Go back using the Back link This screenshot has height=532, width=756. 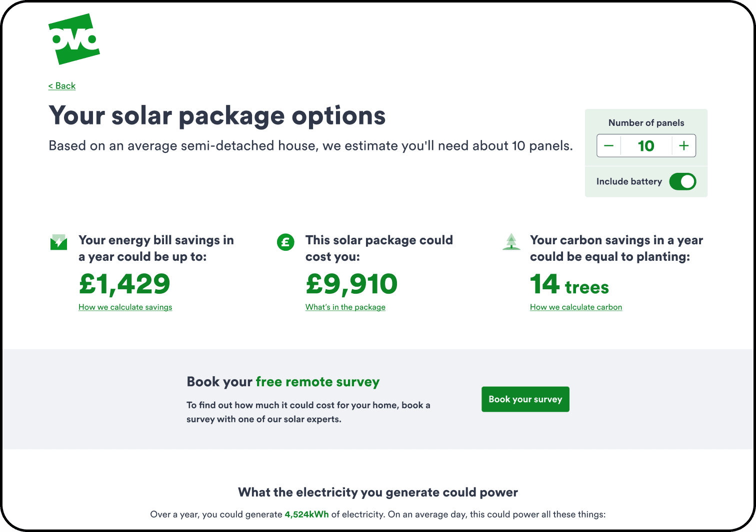click(x=62, y=86)
